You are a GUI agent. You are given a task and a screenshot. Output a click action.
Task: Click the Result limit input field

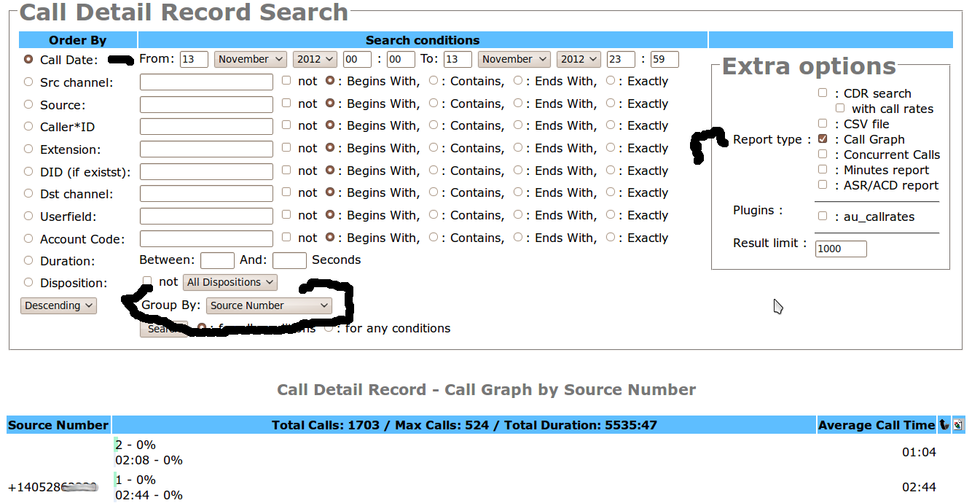pos(840,249)
